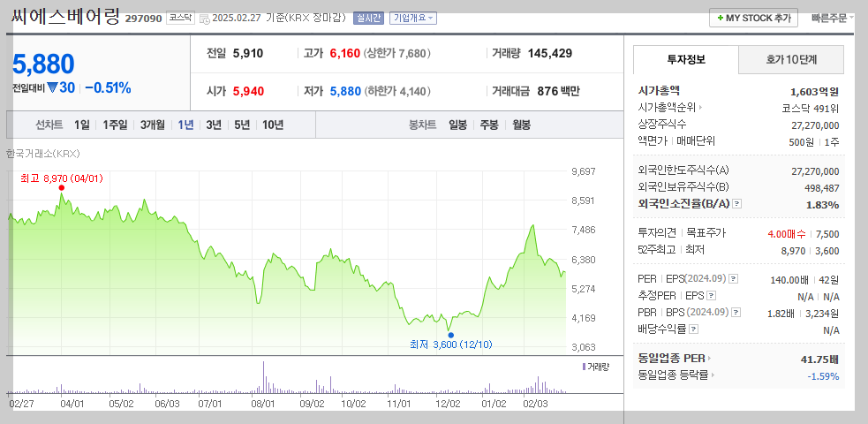
Task: Click the 상한가 7,680 text
Action: click(x=396, y=54)
